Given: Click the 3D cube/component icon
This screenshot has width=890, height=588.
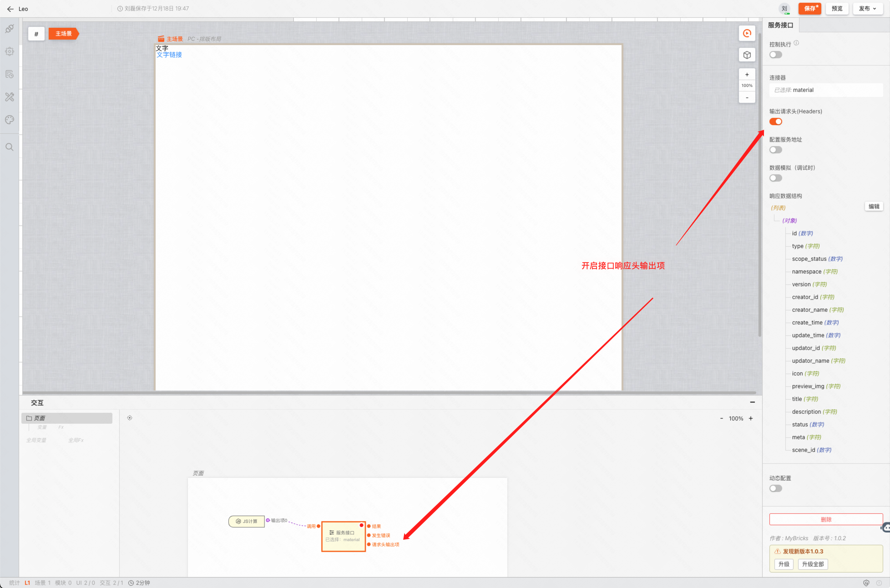Looking at the screenshot, I should 747,55.
